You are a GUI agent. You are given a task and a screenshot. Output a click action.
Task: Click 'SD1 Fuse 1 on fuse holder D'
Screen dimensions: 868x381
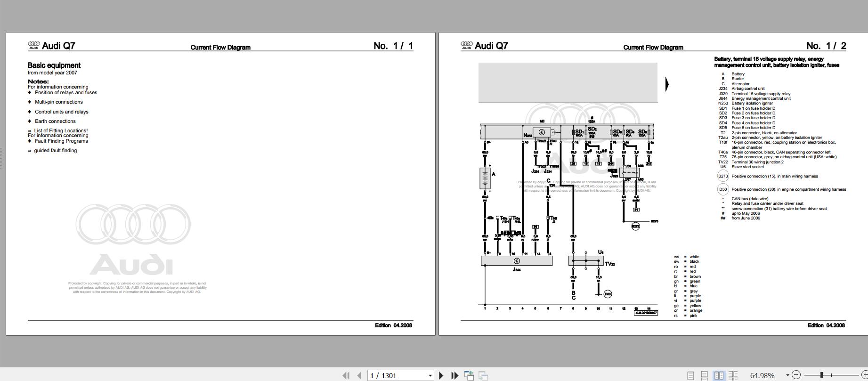pos(747,108)
